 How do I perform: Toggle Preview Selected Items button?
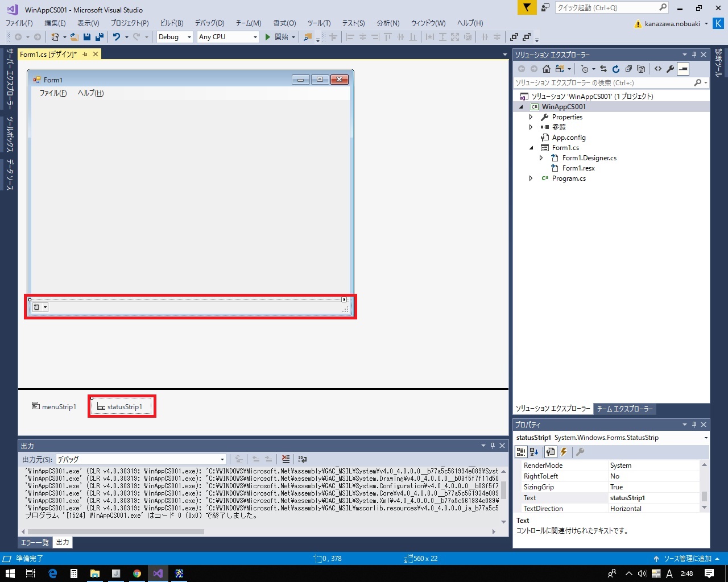683,69
